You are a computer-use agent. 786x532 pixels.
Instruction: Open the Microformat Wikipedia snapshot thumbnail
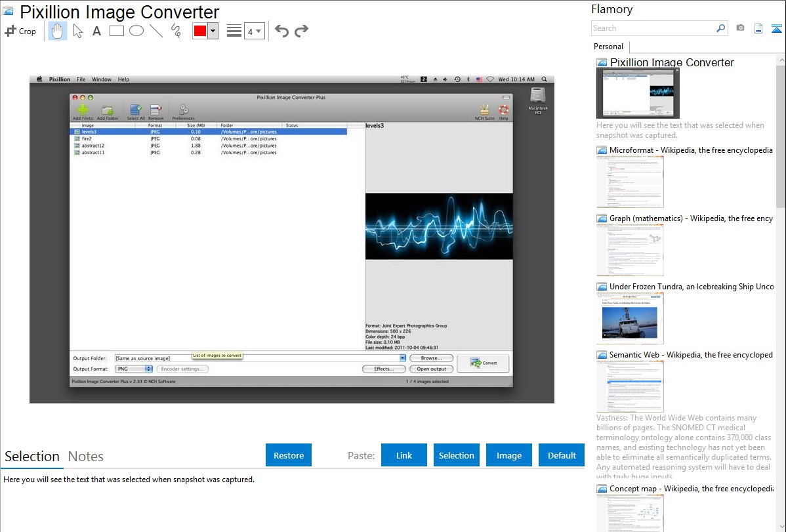pyautogui.click(x=630, y=182)
